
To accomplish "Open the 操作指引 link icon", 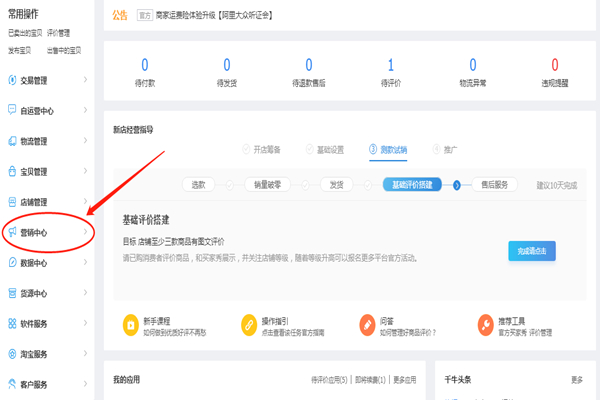I will point(249,325).
